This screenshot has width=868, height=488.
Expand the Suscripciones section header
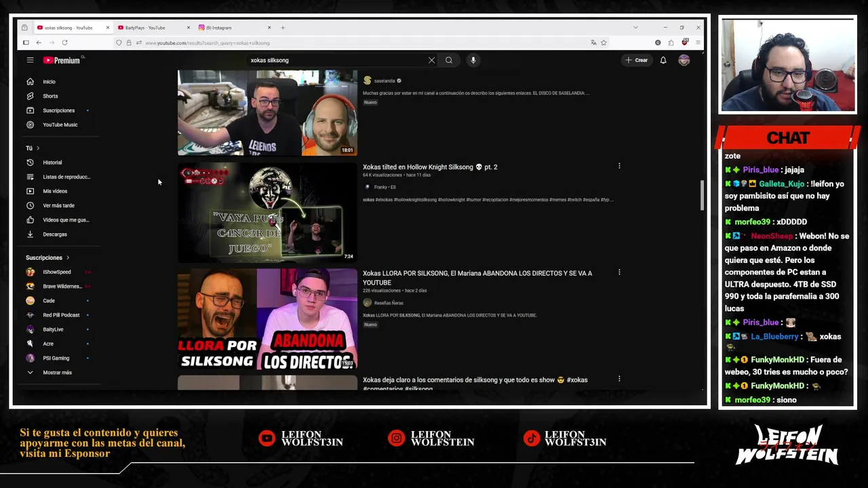[x=47, y=258]
